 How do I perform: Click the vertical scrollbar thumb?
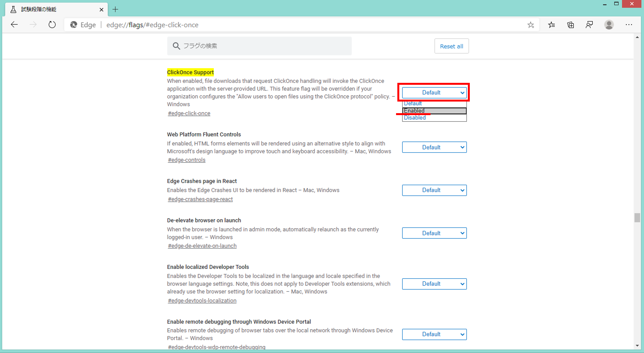tap(637, 218)
